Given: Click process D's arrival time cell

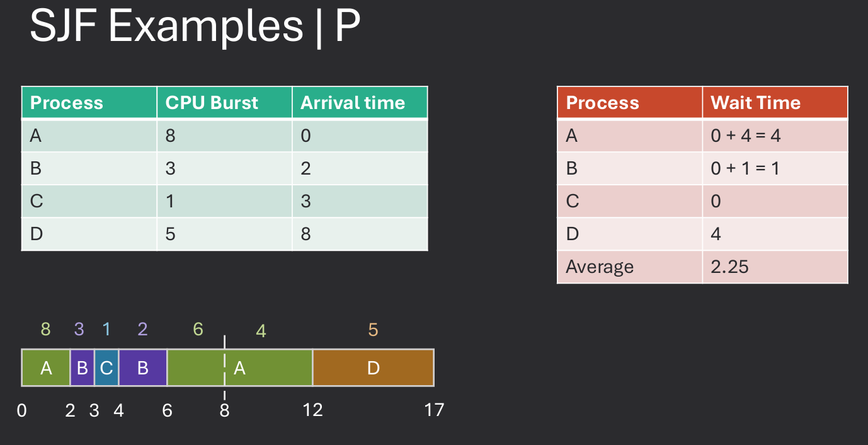Looking at the screenshot, I should [x=306, y=234].
